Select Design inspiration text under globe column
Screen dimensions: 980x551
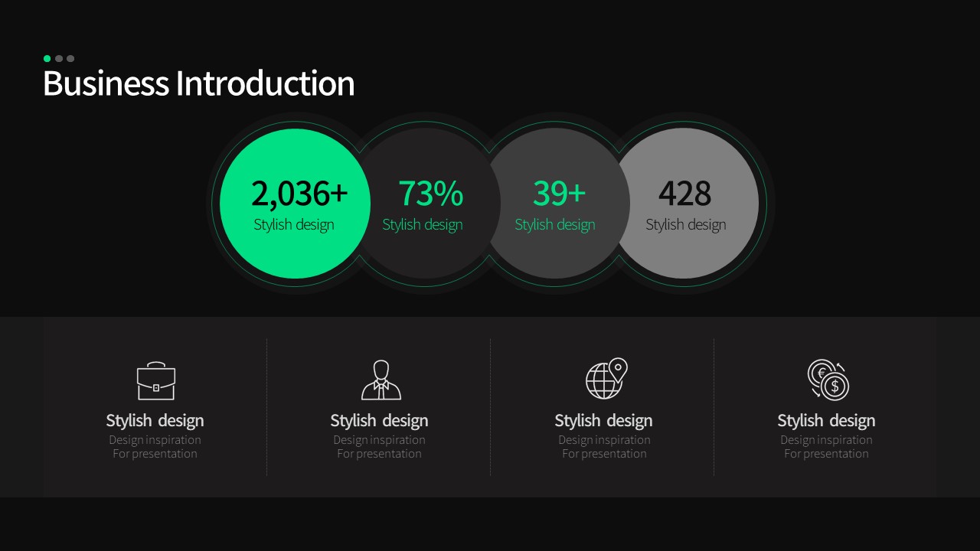click(x=604, y=440)
